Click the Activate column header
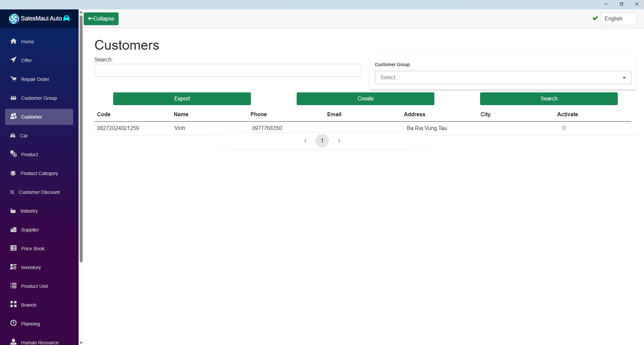Viewport: 644px width, 345px height. 568,114
